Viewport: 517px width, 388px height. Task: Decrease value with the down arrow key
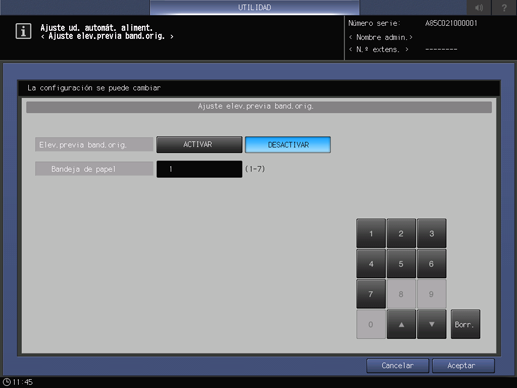[431, 324]
